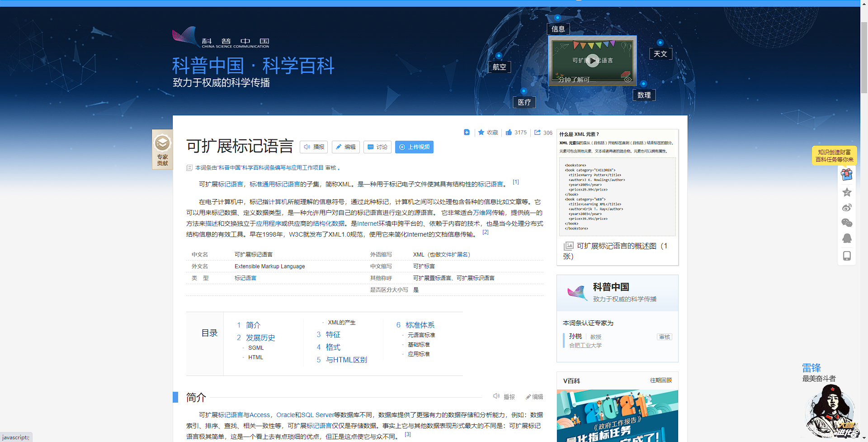
Task: Favorite the entry via 收藏 star
Action: point(487,132)
